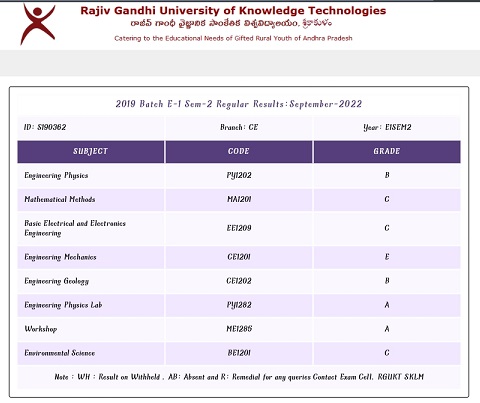The image size is (480, 403).
Task: Click the Year: E1SEM2 field
Action: pyautogui.click(x=387, y=127)
